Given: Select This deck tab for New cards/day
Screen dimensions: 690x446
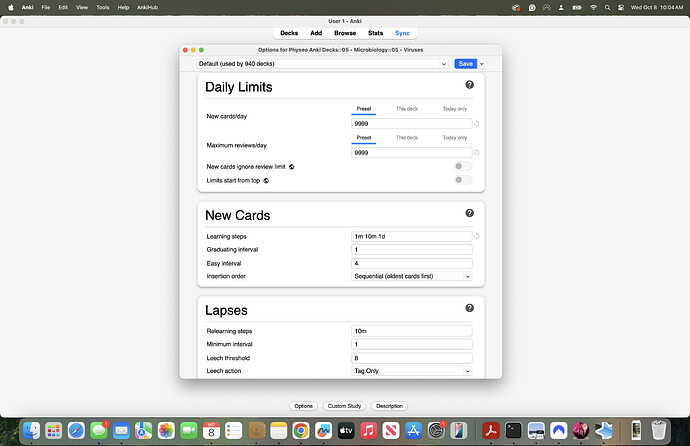Looking at the screenshot, I should tap(407, 109).
